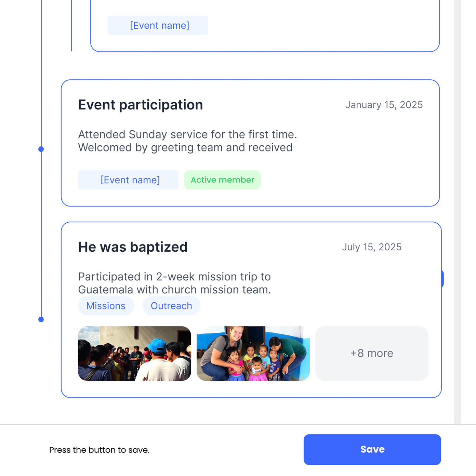Click the green Active member badge
Screen dimensions: 476x476
click(222, 180)
